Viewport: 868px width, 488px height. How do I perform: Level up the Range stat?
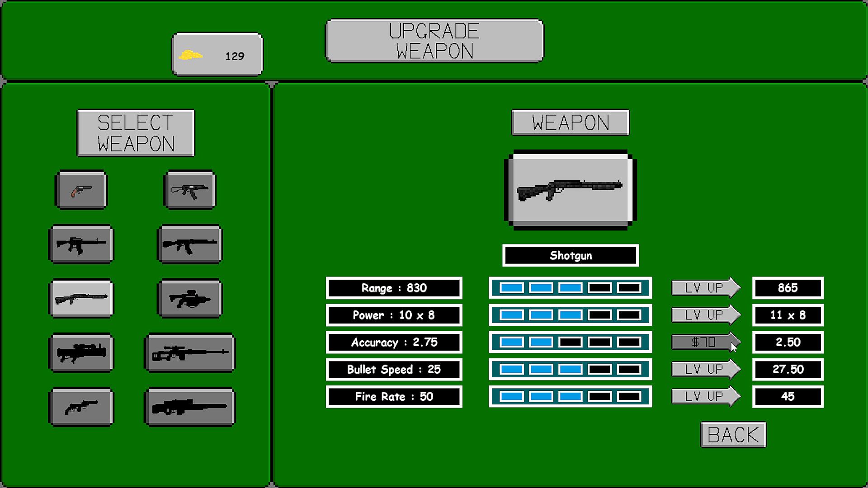704,288
